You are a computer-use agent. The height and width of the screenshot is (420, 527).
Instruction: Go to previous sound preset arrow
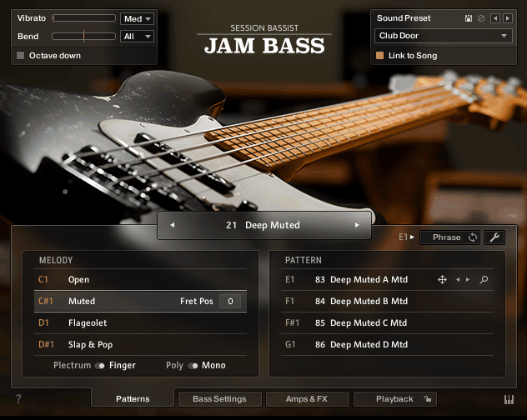[494, 18]
